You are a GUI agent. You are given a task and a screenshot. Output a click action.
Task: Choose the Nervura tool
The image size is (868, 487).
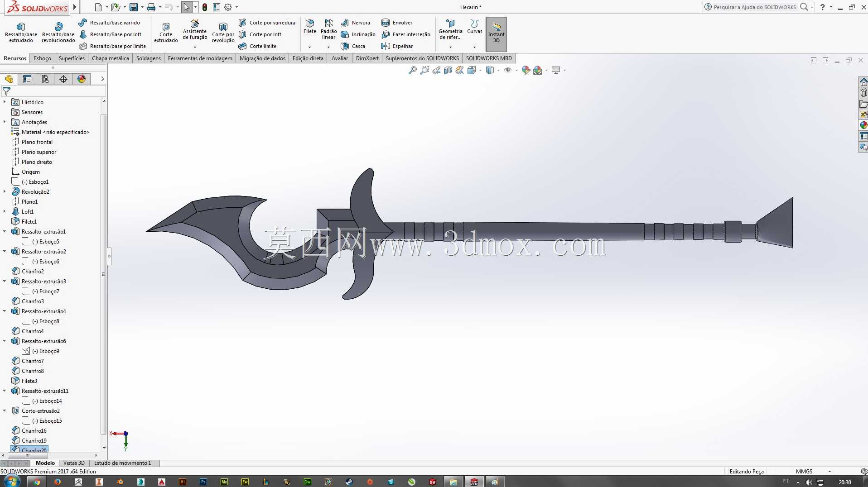(356, 23)
